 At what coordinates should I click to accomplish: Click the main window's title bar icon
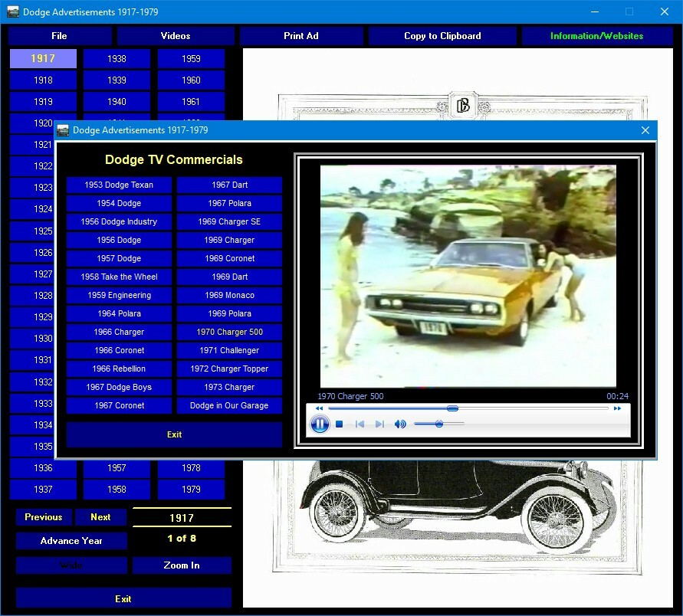(x=11, y=11)
